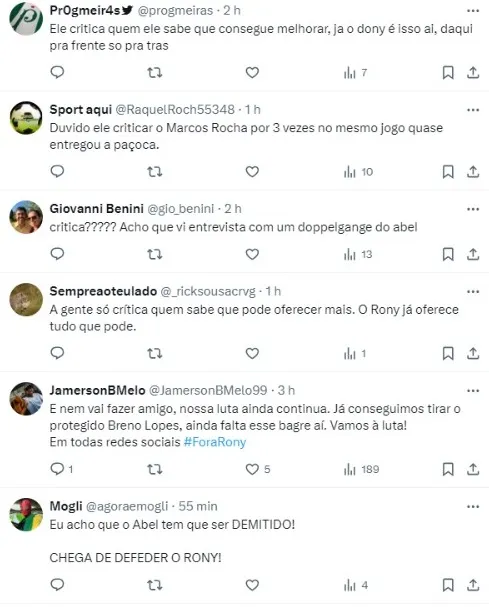This screenshot has height=607, width=489.
Task: Like Giovanni Benini's tweet
Action: tap(252, 254)
